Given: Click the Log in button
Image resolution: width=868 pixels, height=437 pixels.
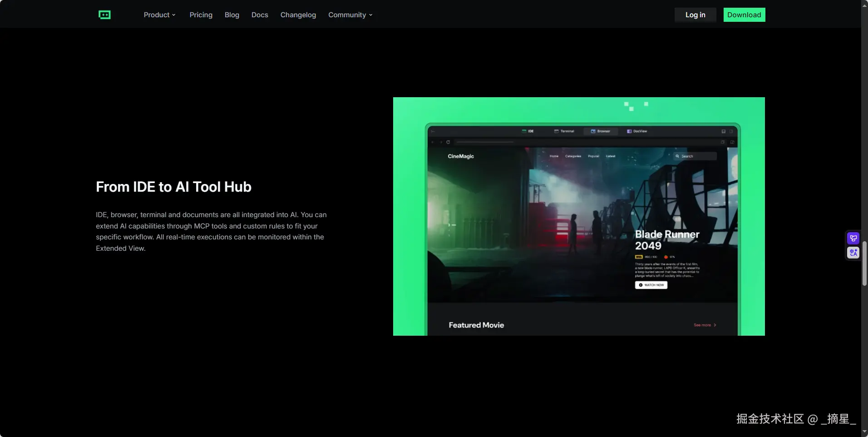Looking at the screenshot, I should point(695,15).
